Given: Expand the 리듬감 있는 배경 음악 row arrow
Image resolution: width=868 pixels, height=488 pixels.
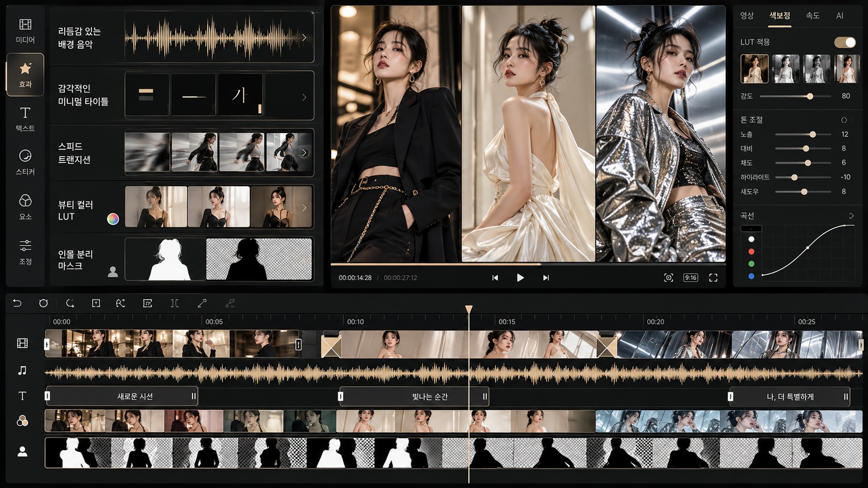Looking at the screenshot, I should (x=304, y=38).
